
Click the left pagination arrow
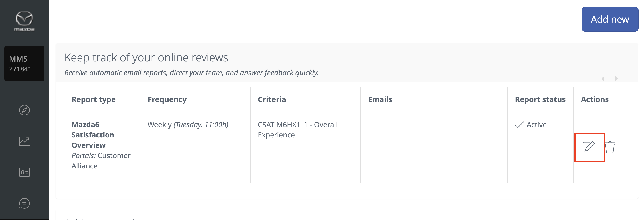pyautogui.click(x=603, y=79)
